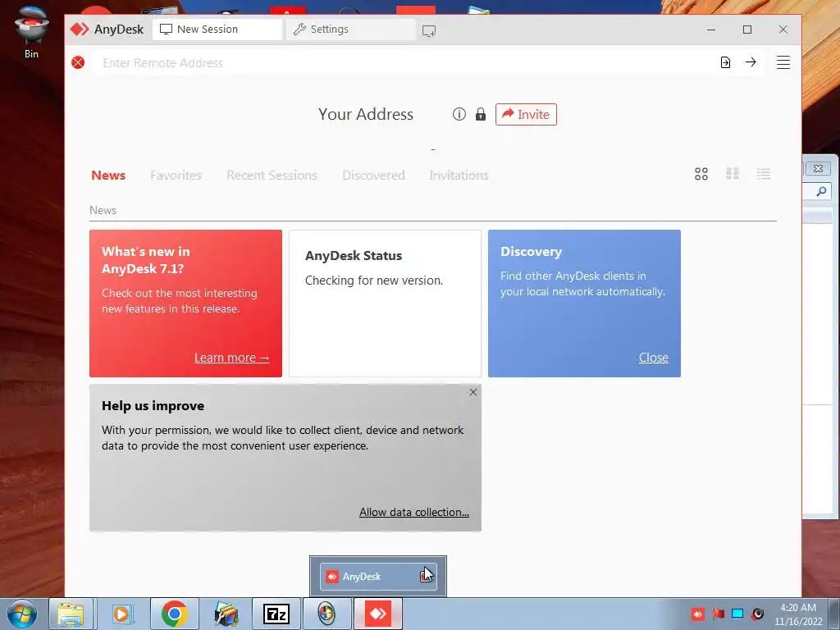Click the lock icon for unattended access
The image size is (840, 630).
481,114
